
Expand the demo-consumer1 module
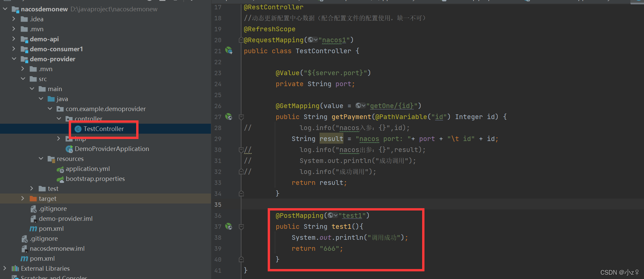pos(14,49)
